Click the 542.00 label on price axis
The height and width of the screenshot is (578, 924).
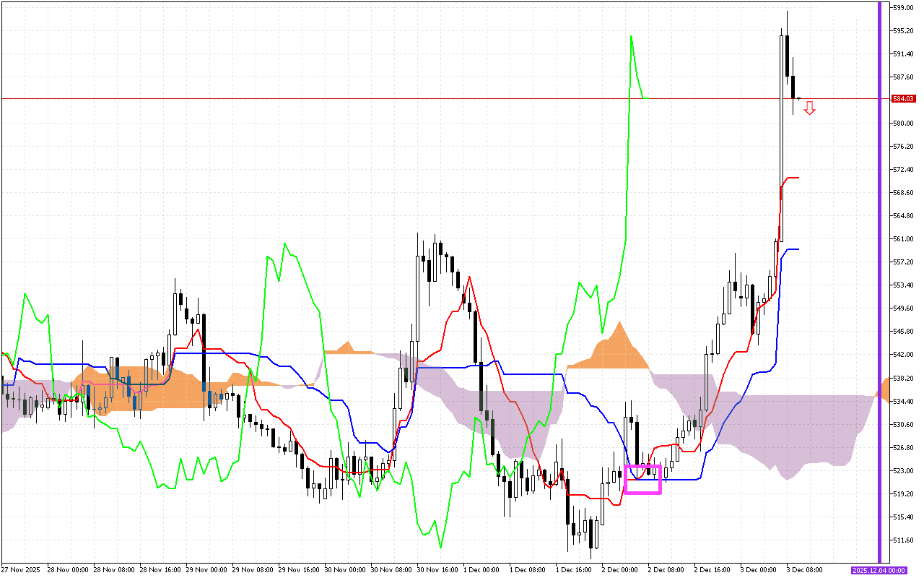click(904, 355)
